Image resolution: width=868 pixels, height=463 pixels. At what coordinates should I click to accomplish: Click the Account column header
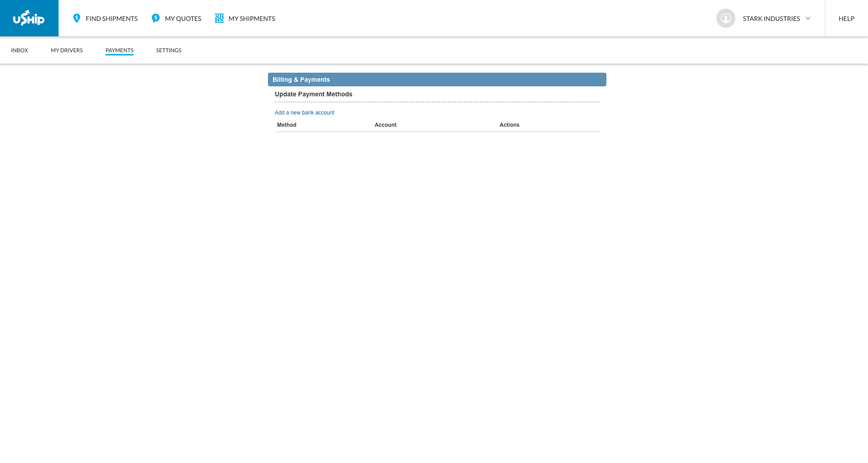[x=386, y=125]
